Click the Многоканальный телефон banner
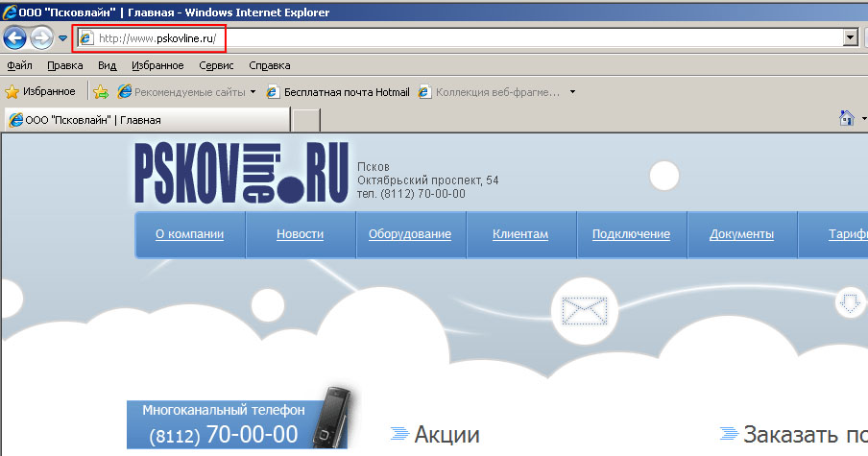This screenshot has width=868, height=456. pos(237,424)
